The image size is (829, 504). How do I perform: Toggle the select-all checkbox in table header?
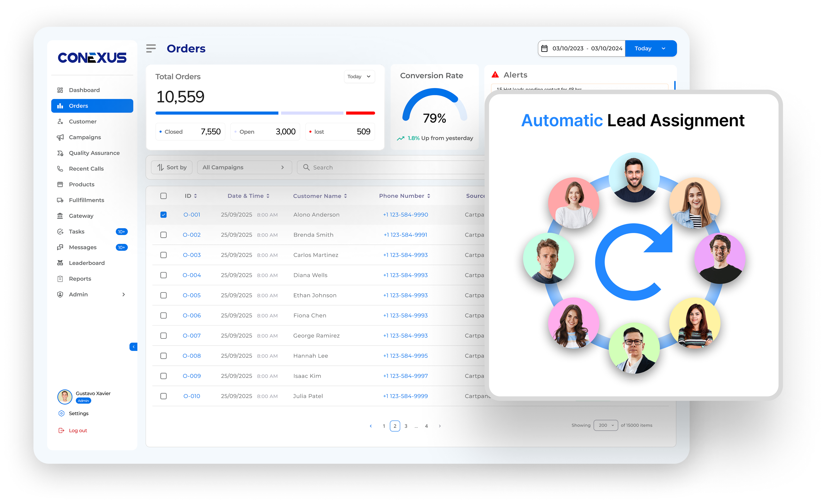point(163,195)
